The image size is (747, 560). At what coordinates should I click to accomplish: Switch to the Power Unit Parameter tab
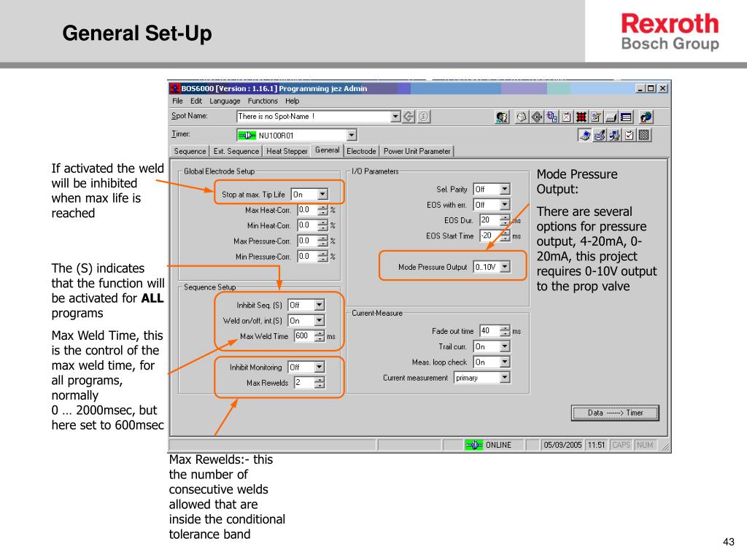coord(417,151)
